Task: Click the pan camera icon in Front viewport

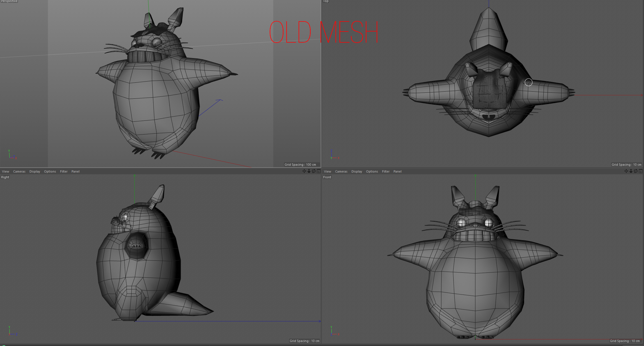Action: [626, 171]
